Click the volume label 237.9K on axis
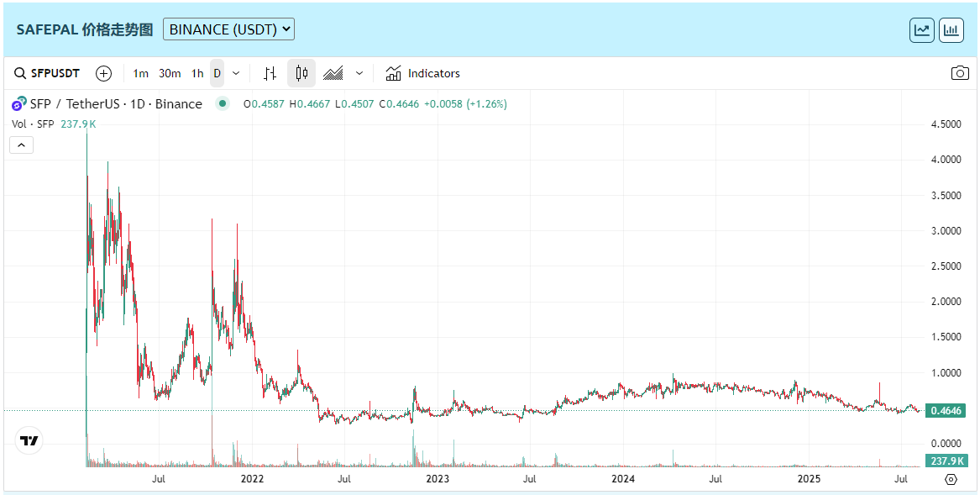980x495 pixels. coord(946,461)
